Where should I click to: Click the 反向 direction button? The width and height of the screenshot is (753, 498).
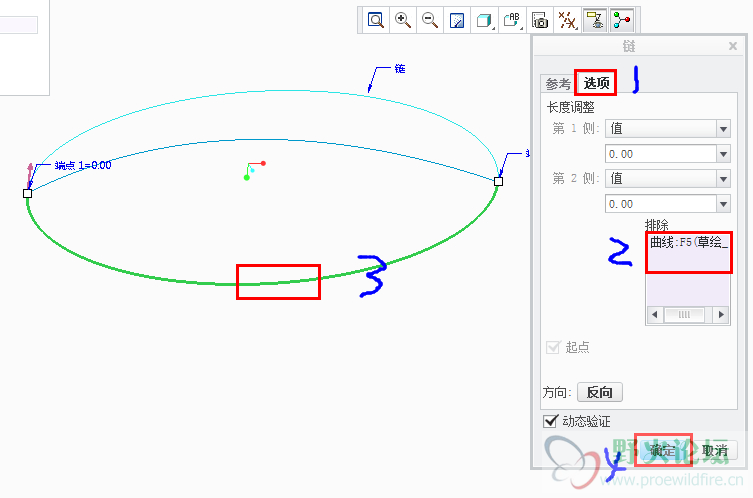tap(599, 392)
